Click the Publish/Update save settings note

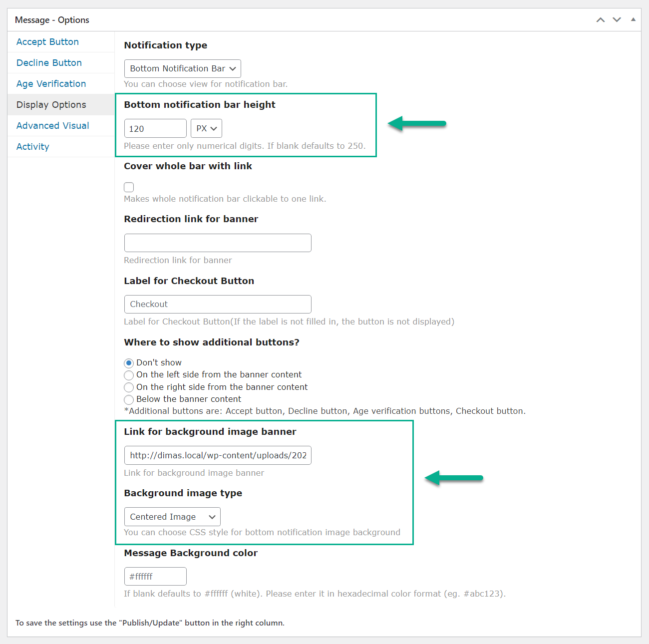coord(150,623)
